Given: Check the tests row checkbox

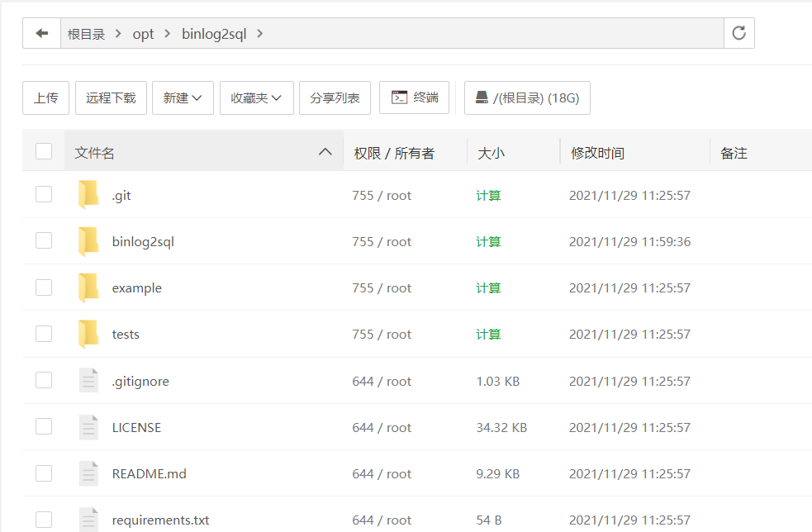Looking at the screenshot, I should [x=44, y=334].
